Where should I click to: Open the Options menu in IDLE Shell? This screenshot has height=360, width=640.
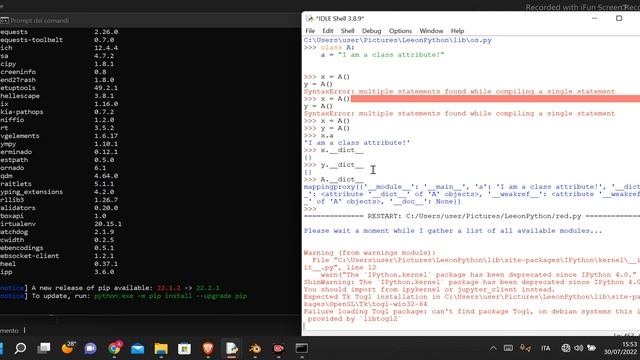point(400,31)
